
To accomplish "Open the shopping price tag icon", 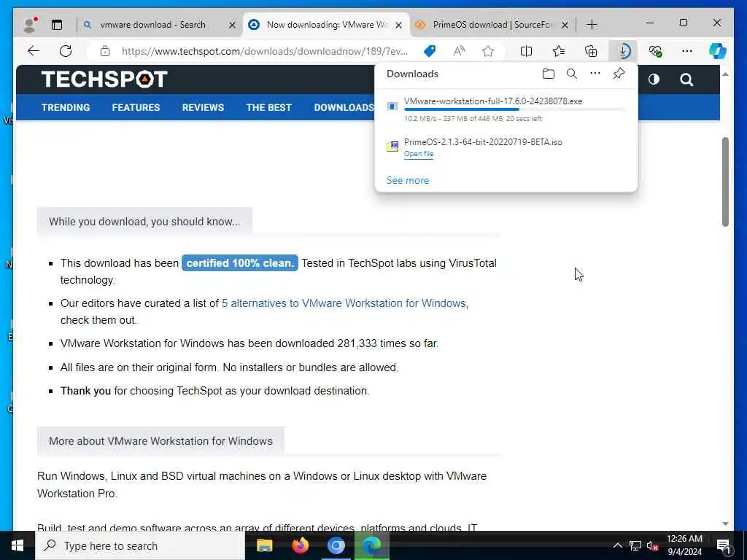I will [430, 51].
